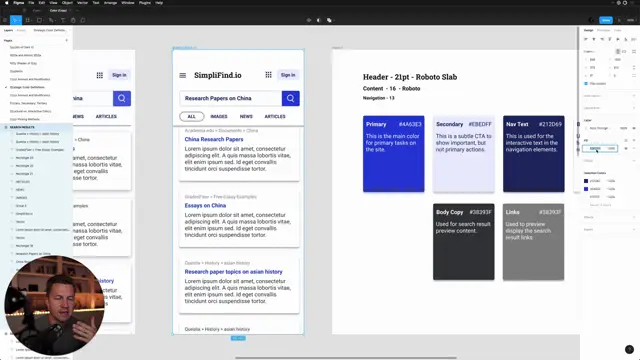Open the Text menu
The height and width of the screenshot is (360, 640).
click(96, 3)
